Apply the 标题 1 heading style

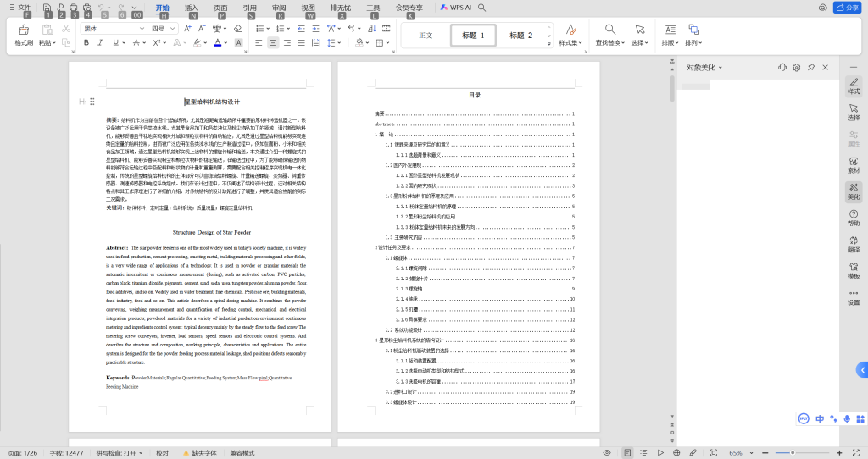point(473,36)
